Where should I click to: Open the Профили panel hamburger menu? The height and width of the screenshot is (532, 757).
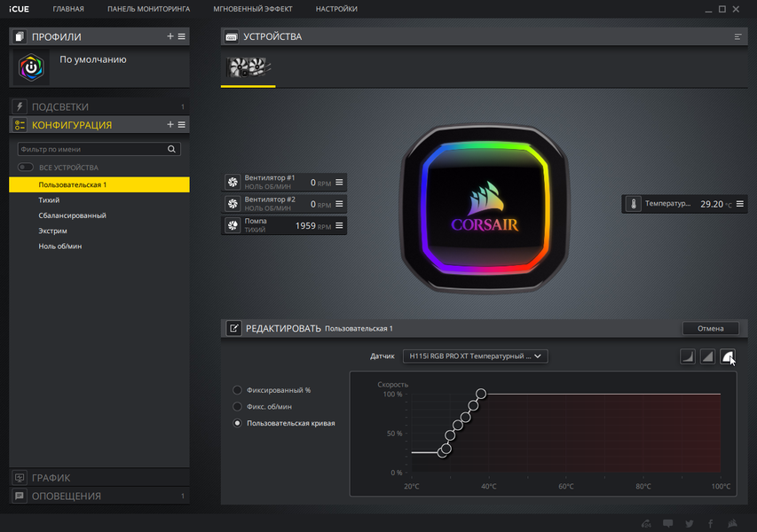coord(182,36)
